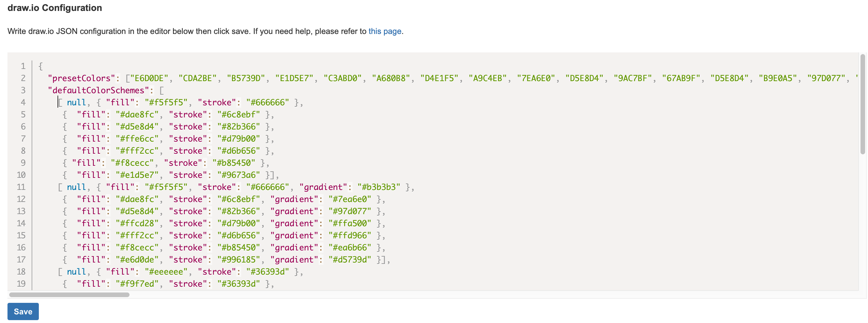Click the draw.io Configuration heading
This screenshot has width=868, height=323.
point(55,8)
